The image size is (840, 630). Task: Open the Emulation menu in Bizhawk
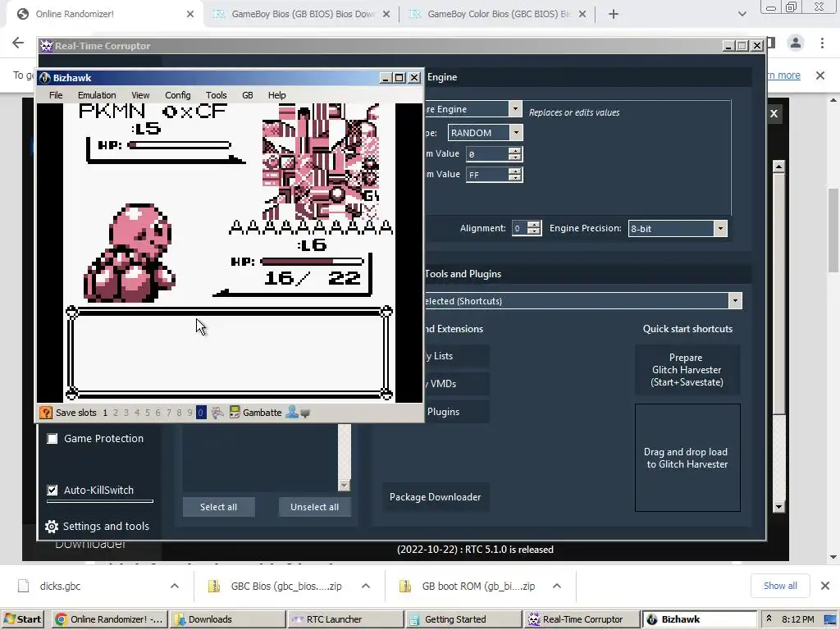97,95
